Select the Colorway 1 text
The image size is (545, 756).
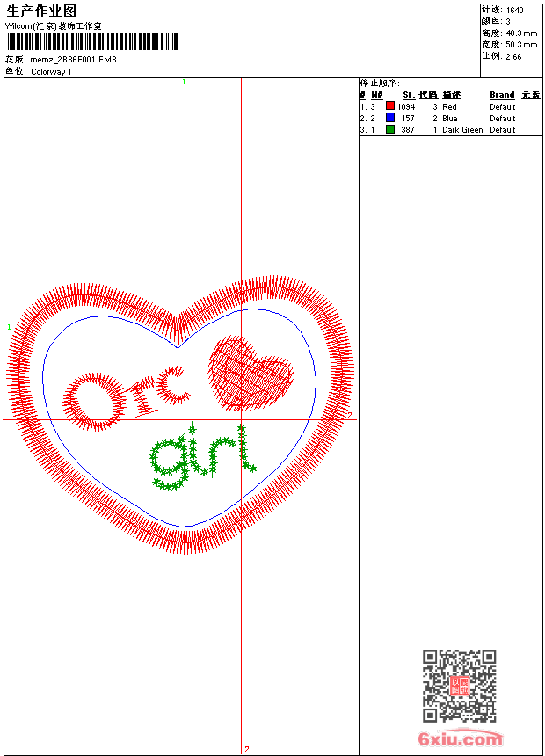[x=51, y=71]
